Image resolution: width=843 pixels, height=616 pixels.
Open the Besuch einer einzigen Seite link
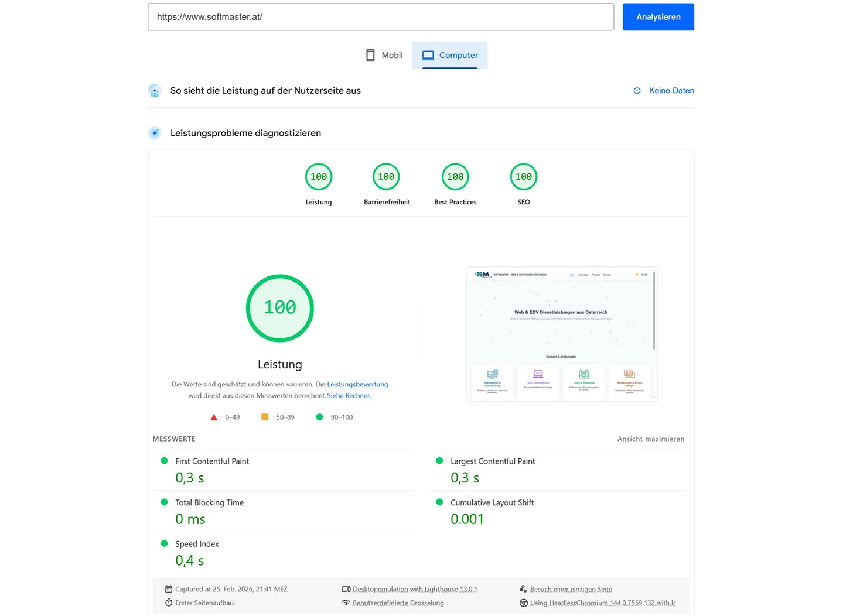(571, 588)
